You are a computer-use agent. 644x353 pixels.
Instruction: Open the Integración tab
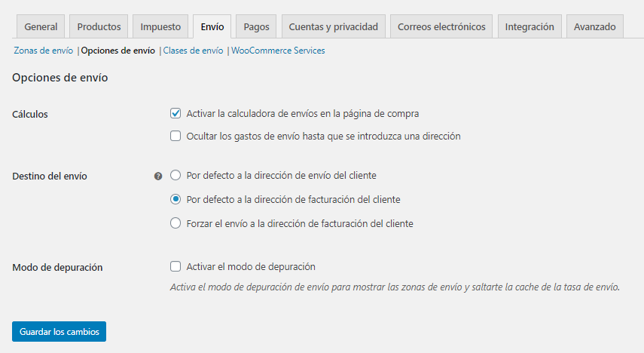click(530, 26)
